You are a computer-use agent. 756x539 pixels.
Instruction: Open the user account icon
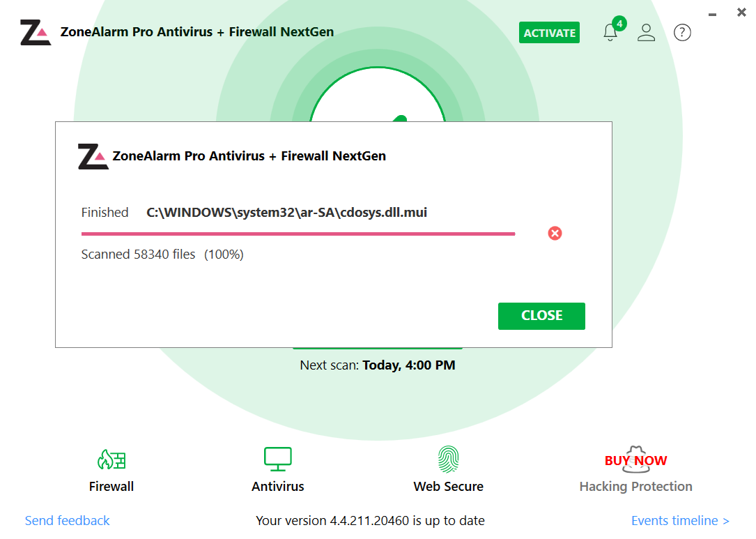coord(646,32)
